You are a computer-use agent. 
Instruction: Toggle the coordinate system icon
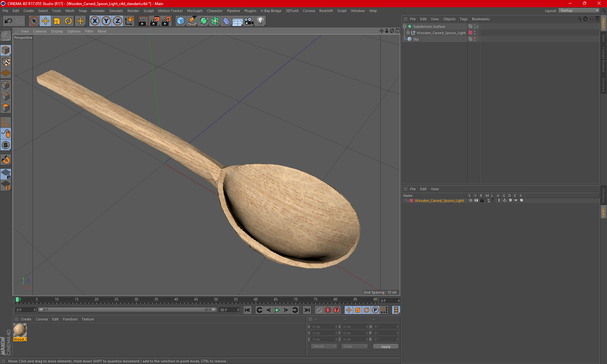click(129, 21)
